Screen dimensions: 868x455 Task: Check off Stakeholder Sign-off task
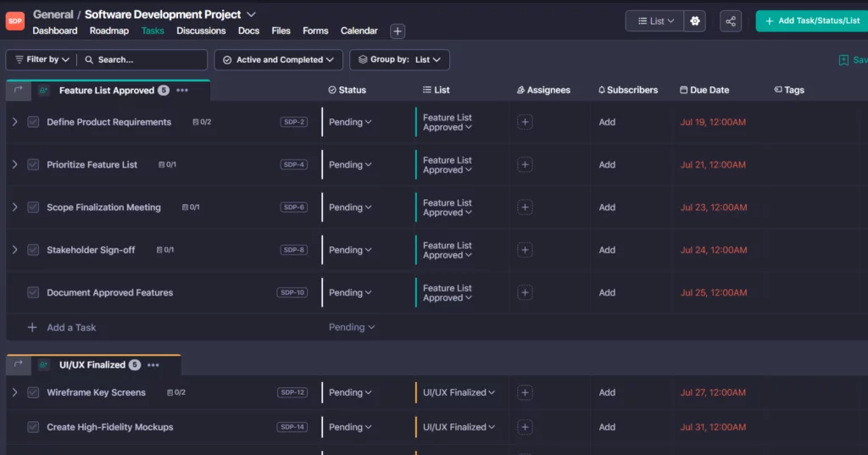[33, 250]
